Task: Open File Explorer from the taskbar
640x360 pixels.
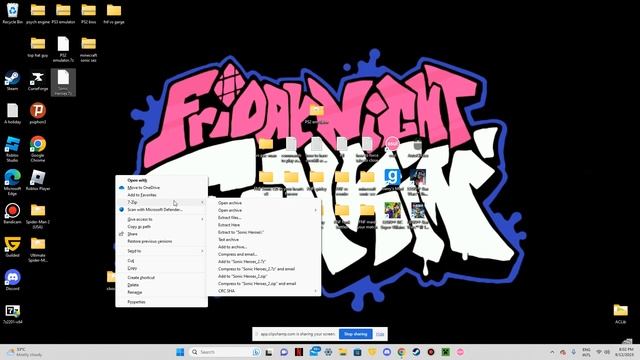Action: point(342,352)
